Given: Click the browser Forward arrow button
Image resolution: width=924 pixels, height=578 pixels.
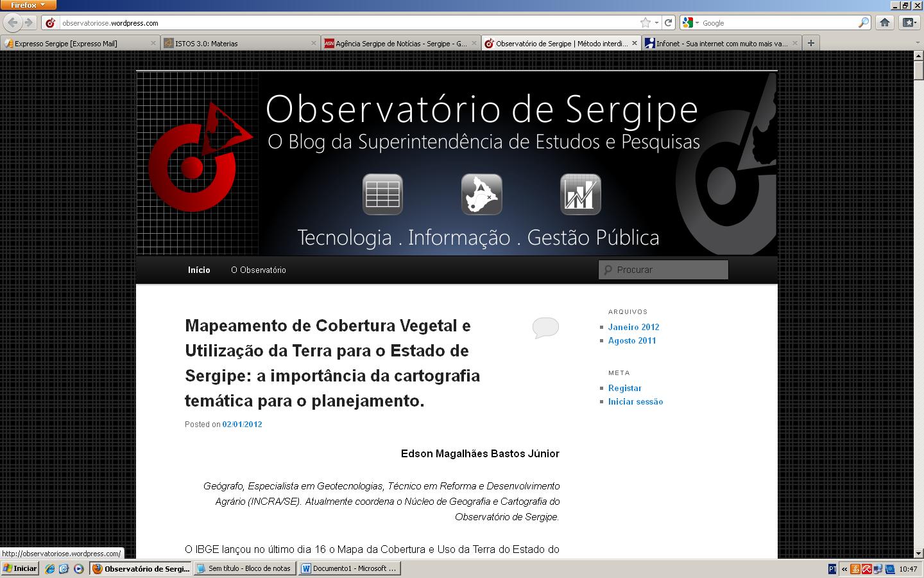Looking at the screenshot, I should pos(28,22).
